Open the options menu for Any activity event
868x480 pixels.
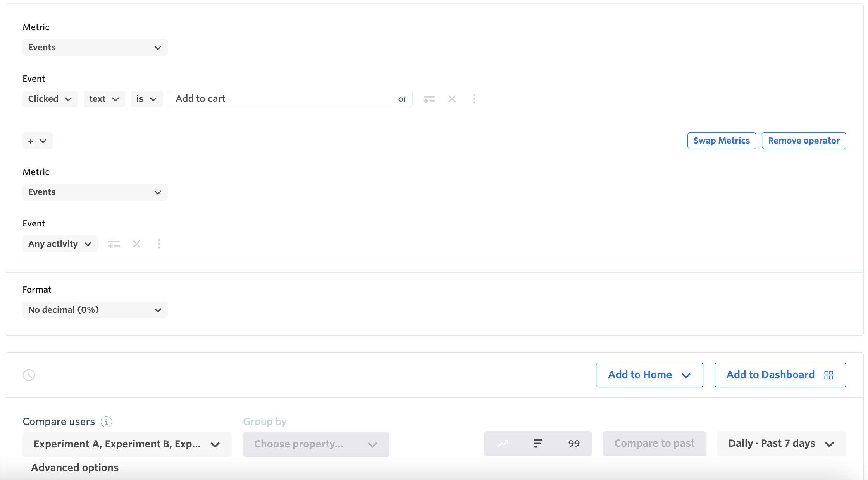coord(159,243)
